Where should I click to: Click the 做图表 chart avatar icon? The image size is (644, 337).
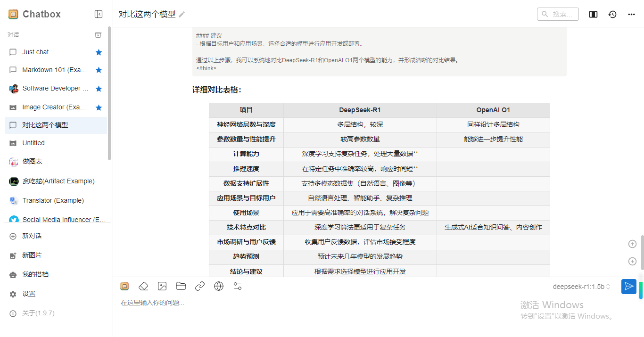[14, 162]
